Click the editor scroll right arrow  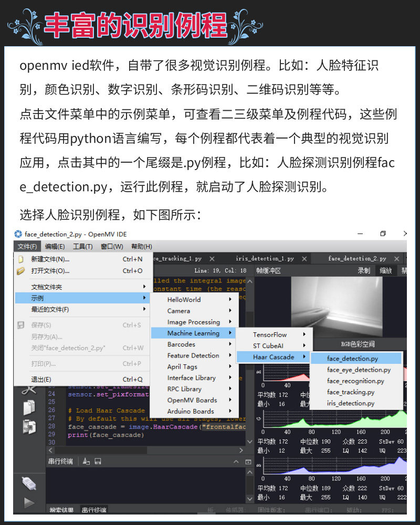point(241,450)
